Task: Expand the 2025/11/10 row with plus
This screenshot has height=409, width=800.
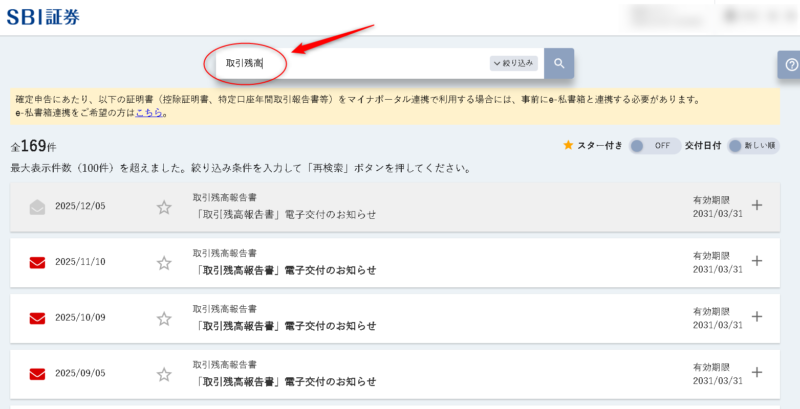Action: click(757, 262)
